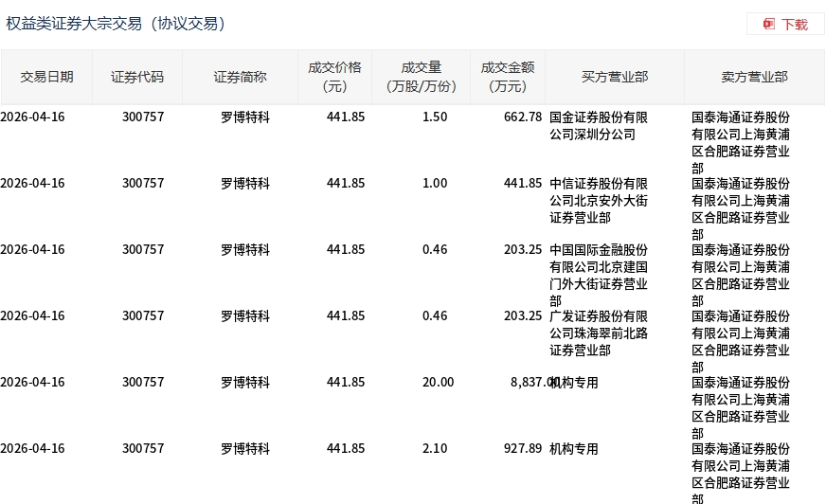
Task: Click the buyer 国金证券股份有限公司深圳分公司
Action: [599, 126]
